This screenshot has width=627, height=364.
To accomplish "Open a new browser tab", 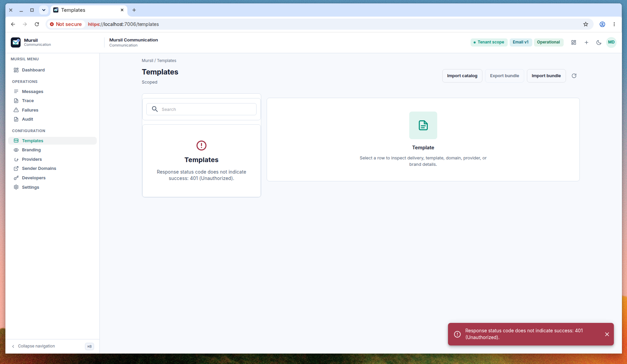I will pos(134,10).
